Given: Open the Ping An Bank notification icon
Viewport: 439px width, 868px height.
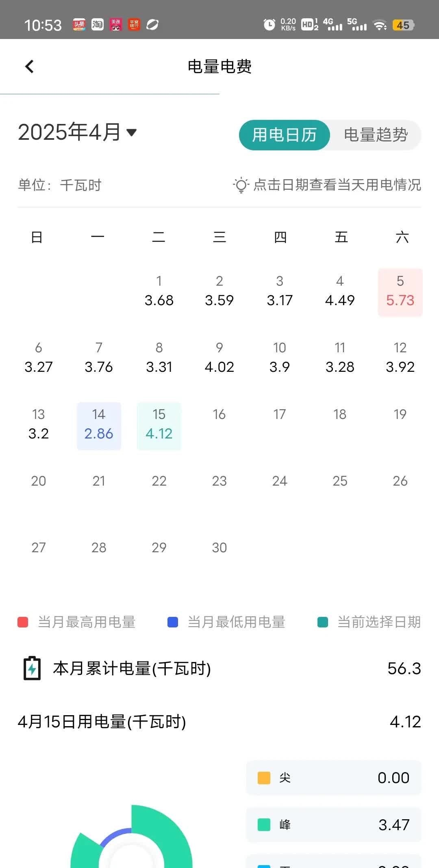Looking at the screenshot, I should [x=134, y=25].
